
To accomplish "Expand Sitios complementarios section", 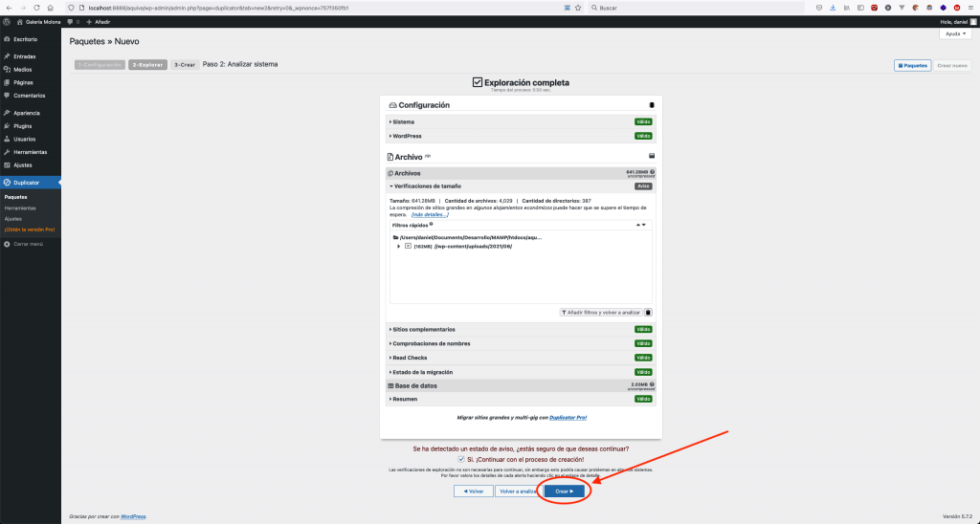I will pyautogui.click(x=520, y=329).
